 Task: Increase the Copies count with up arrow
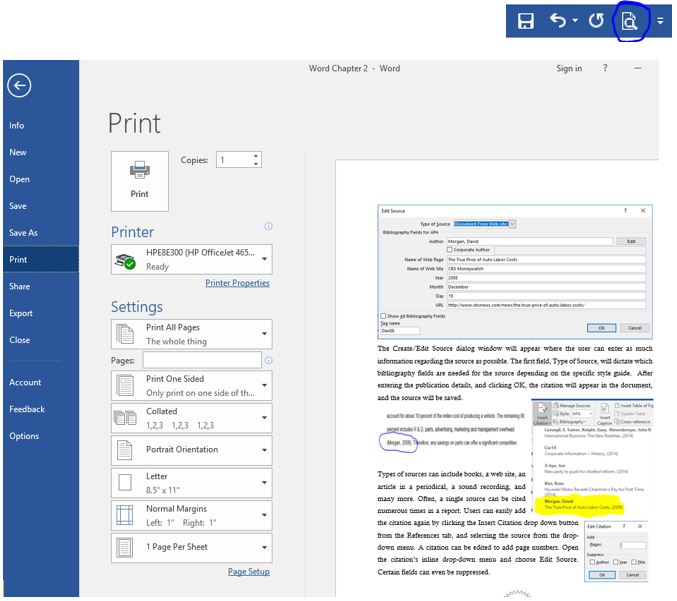(x=257, y=156)
